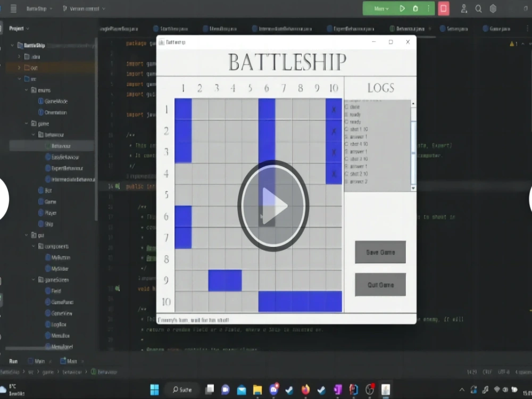Image resolution: width=532 pixels, height=399 pixels.
Task: Open the Run tool window at bottom
Action: point(13,361)
